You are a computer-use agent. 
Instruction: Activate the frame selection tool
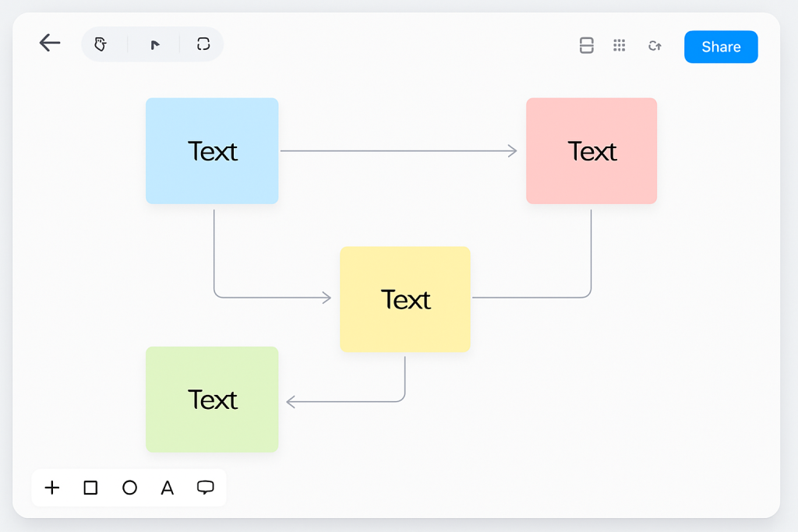203,44
